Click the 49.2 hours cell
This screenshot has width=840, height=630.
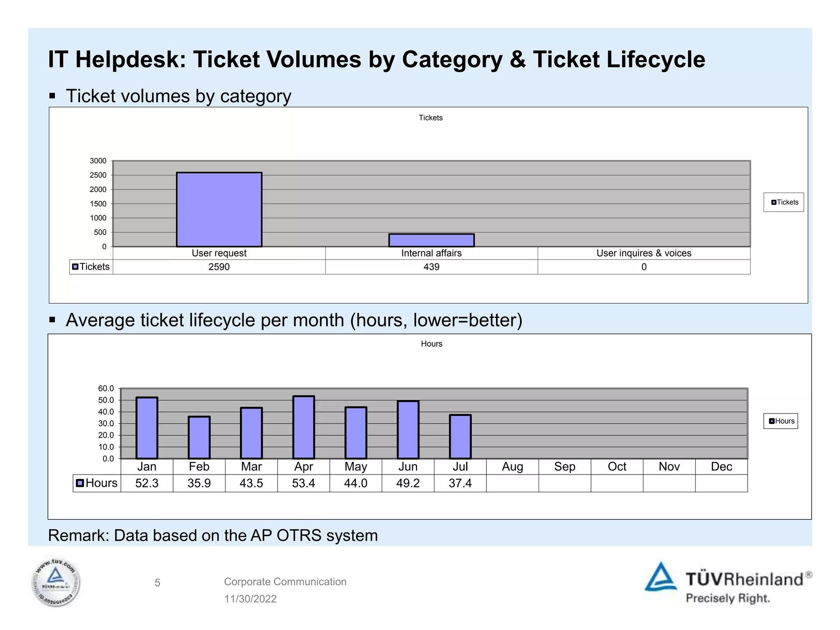[x=408, y=483]
